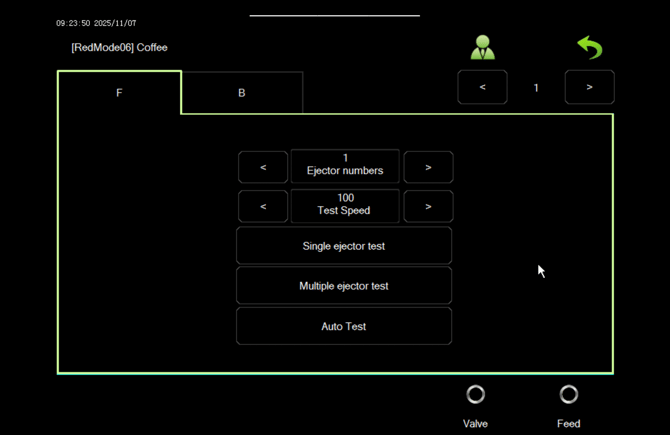The width and height of the screenshot is (670, 435).
Task: Increase the Ejector numbers value
Action: tap(428, 167)
